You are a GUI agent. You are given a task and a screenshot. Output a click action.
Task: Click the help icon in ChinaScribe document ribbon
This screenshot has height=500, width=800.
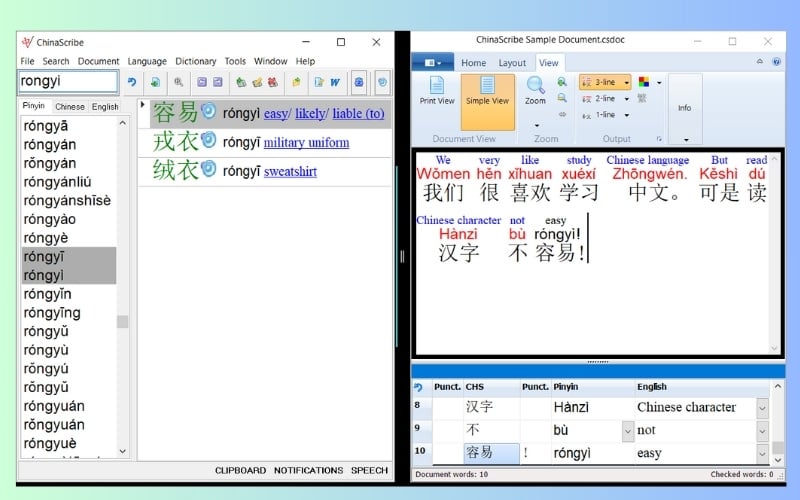tap(777, 62)
